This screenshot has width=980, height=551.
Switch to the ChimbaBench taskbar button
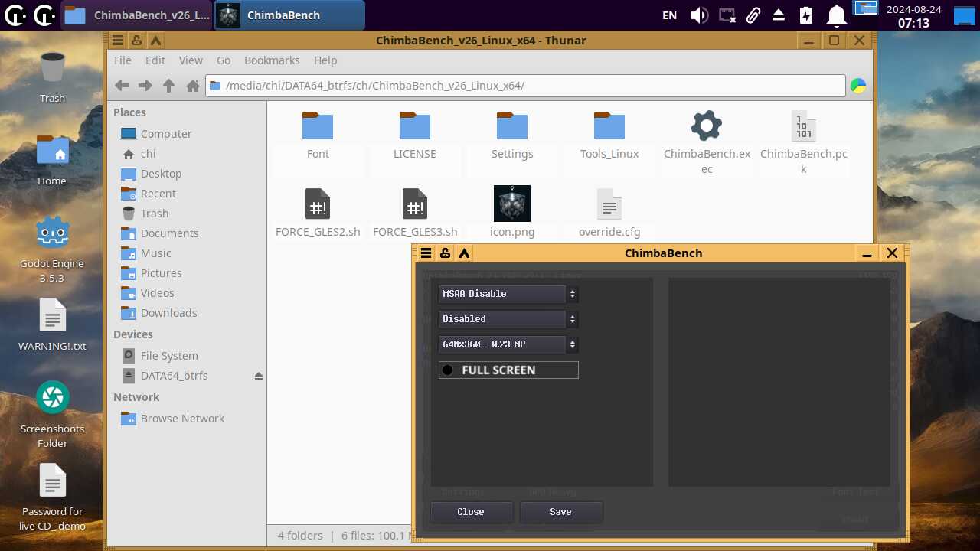(x=288, y=15)
